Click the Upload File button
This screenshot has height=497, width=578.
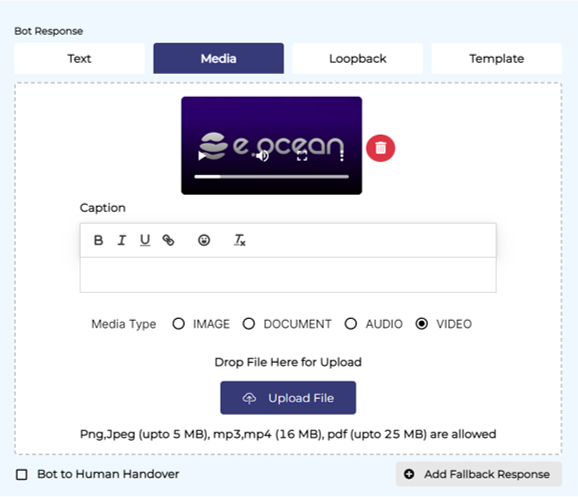point(288,398)
